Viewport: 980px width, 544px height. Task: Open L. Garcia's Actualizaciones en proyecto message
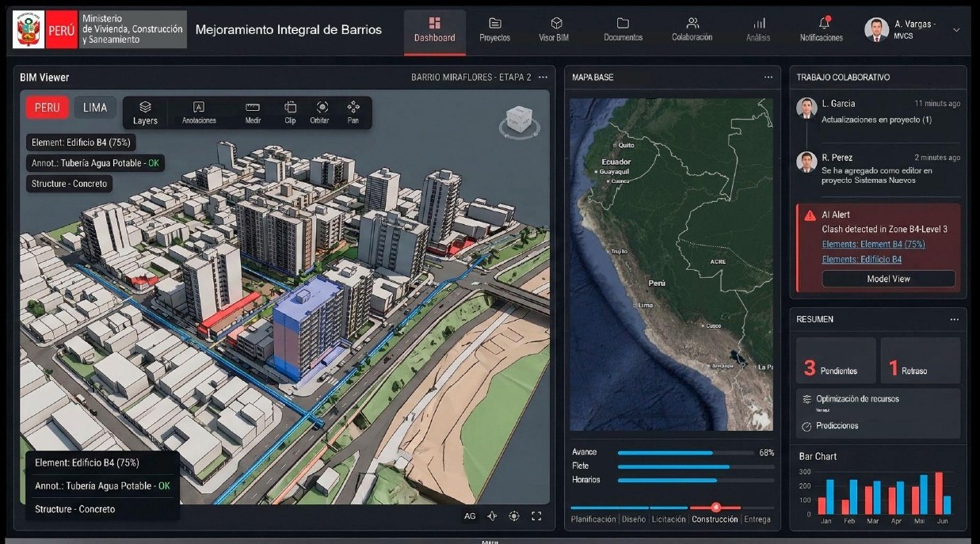point(876,120)
